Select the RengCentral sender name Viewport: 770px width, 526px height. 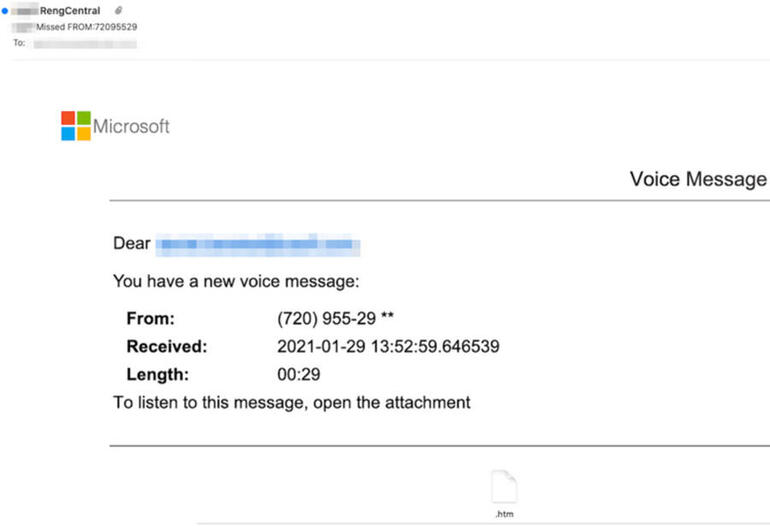[x=70, y=11]
